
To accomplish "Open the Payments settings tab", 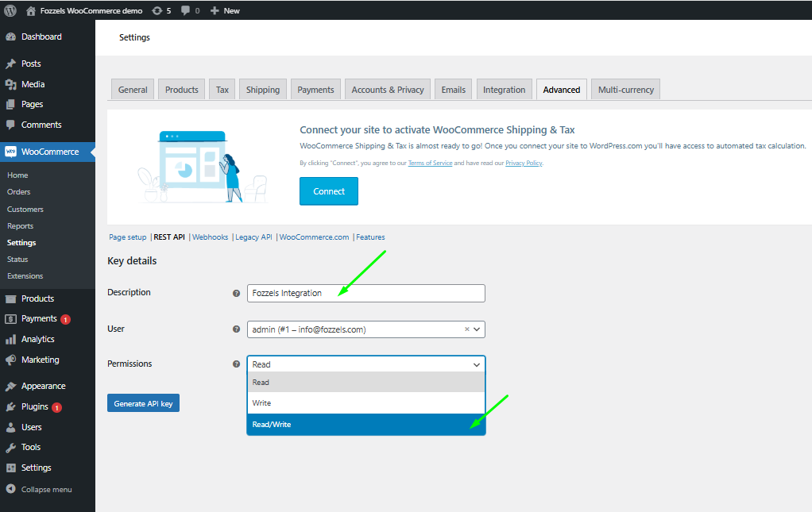I will pyautogui.click(x=316, y=90).
